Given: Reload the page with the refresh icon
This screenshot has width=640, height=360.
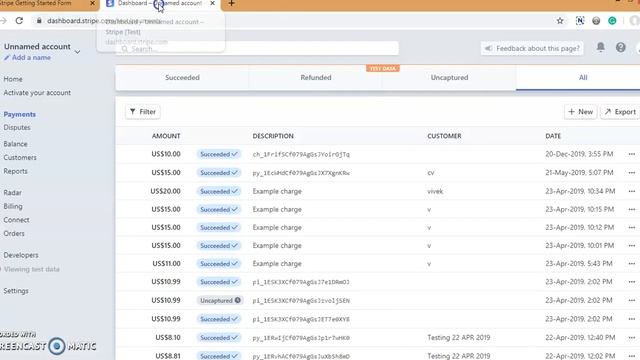Looking at the screenshot, I should (19, 20).
